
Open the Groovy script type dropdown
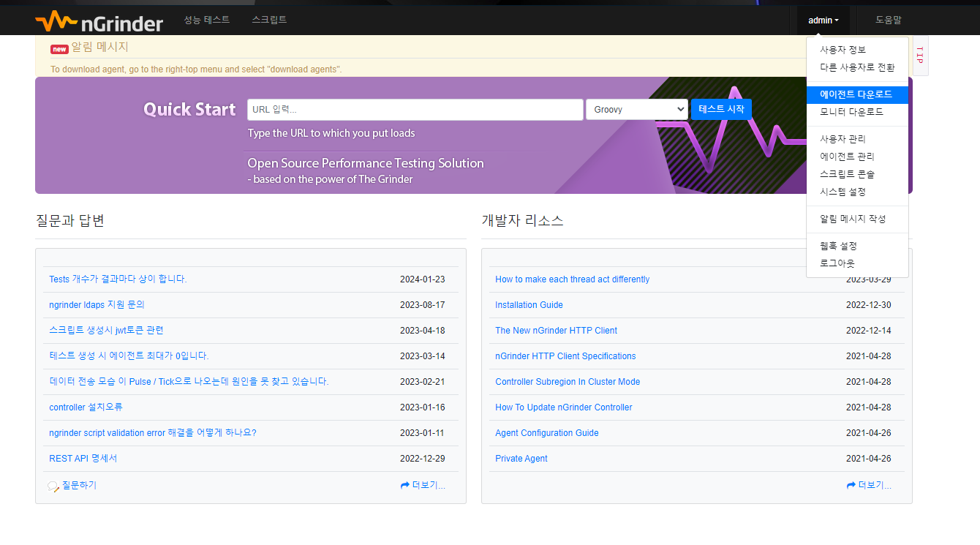[x=637, y=110]
